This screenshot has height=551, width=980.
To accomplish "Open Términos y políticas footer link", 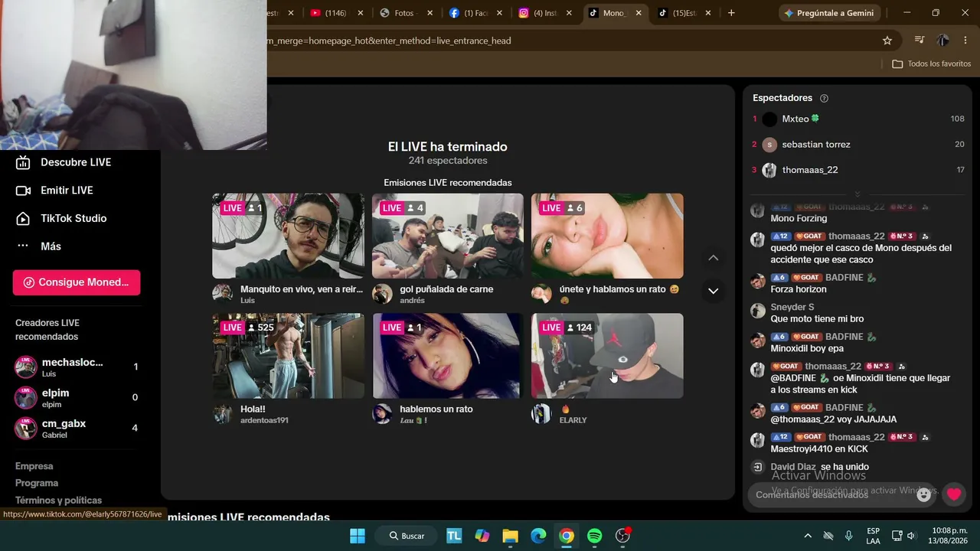I will (x=58, y=500).
